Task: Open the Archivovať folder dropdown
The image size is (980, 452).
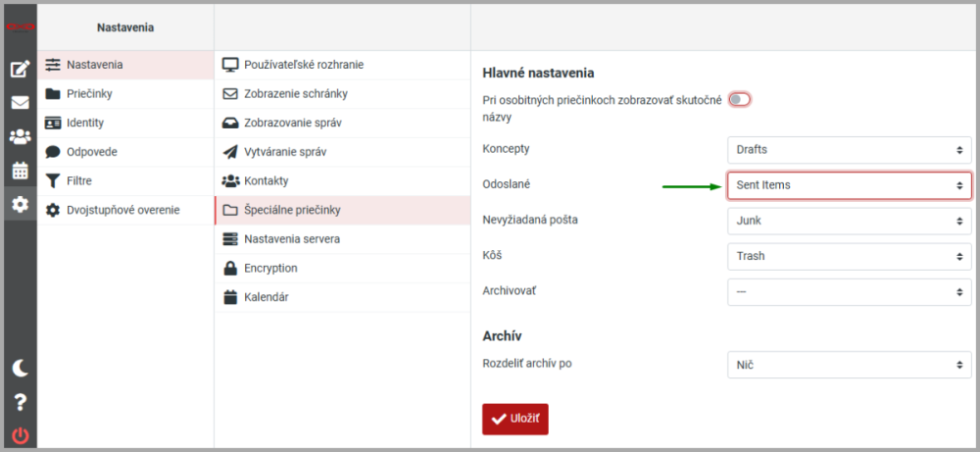Action: point(849,292)
